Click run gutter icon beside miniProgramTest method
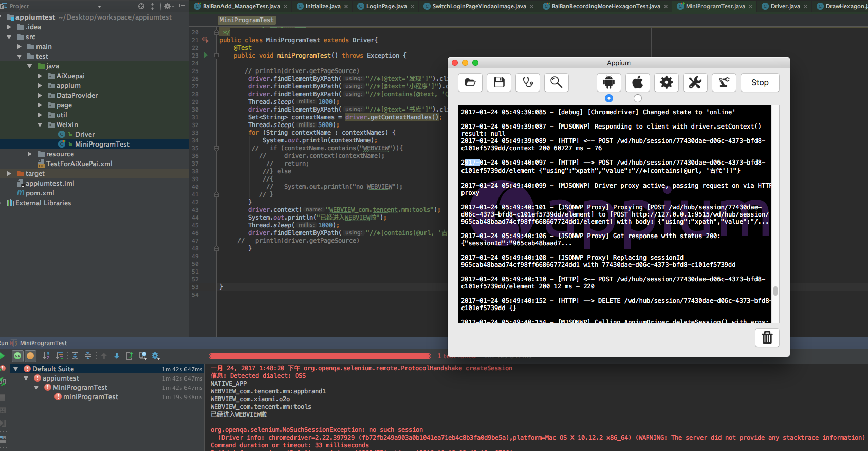 pos(206,55)
